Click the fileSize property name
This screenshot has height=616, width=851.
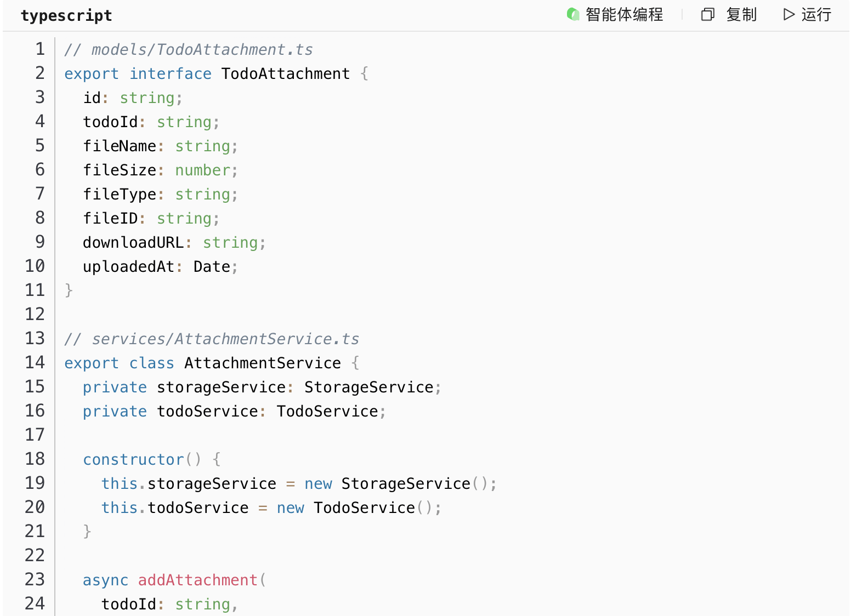(120, 170)
